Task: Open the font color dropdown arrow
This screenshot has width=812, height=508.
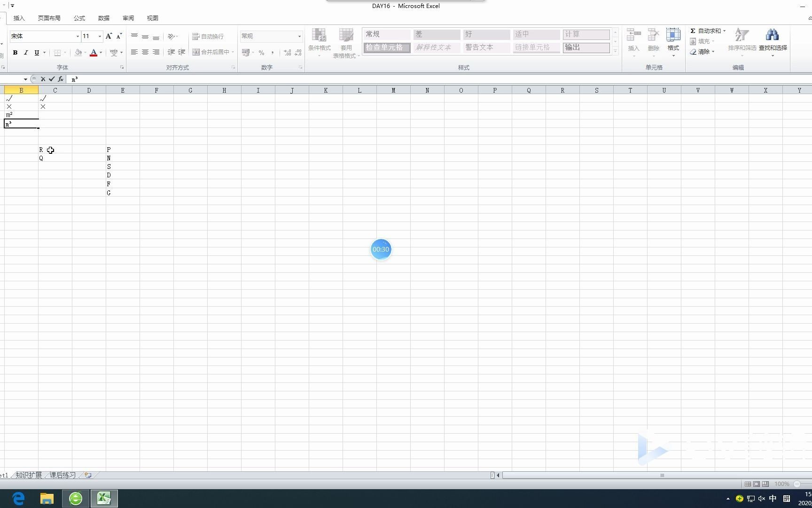Action: (101, 53)
